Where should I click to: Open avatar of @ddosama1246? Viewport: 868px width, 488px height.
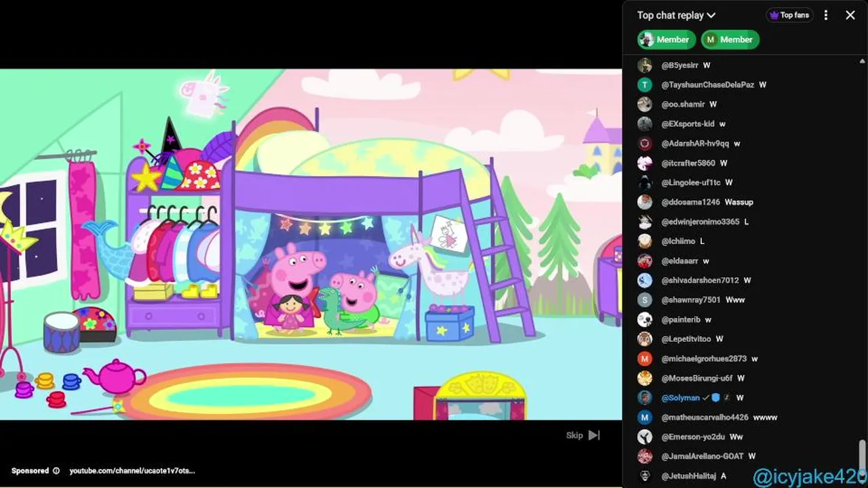click(645, 202)
